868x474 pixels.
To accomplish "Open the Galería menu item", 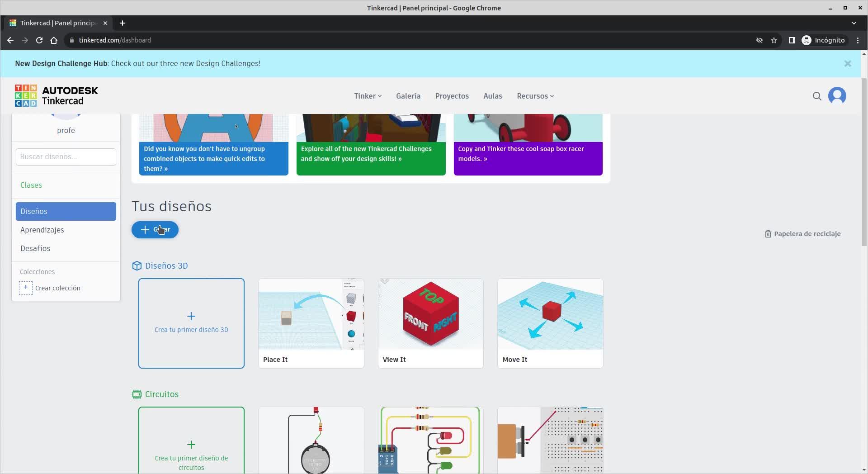I will 408,96.
